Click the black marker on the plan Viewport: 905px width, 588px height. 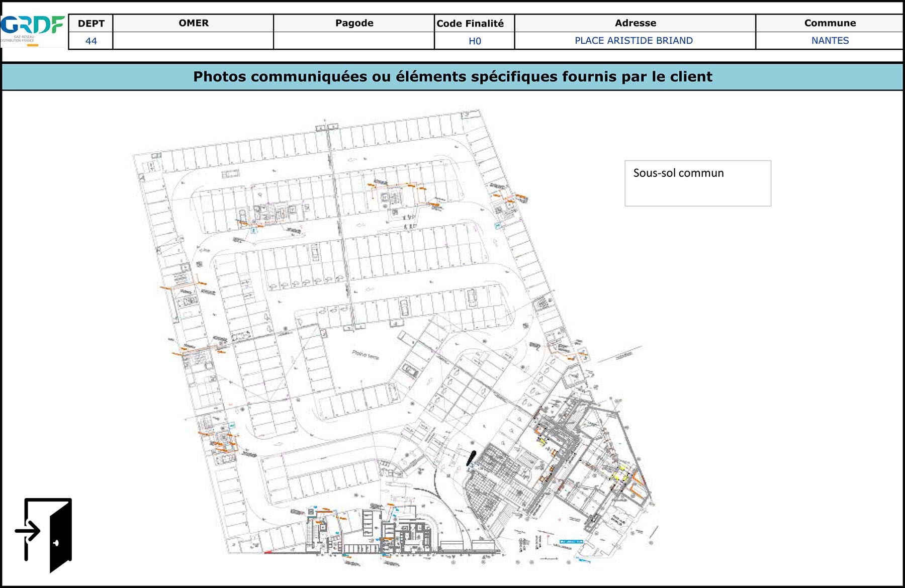pos(471,457)
